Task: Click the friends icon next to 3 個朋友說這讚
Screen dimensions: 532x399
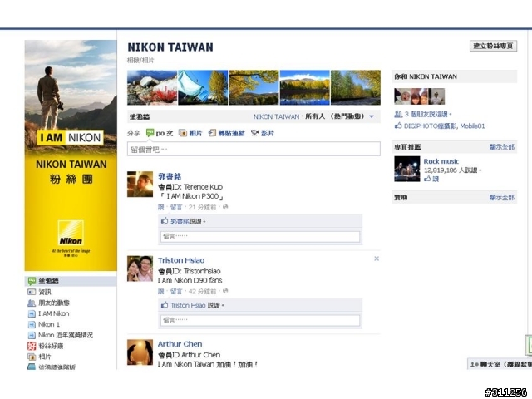Action: pos(398,114)
